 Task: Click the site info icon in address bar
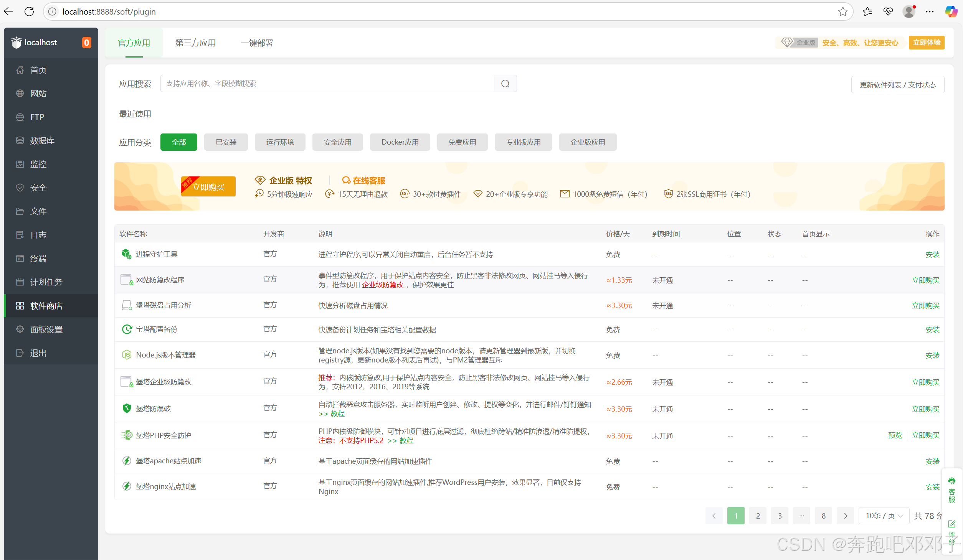coord(52,12)
